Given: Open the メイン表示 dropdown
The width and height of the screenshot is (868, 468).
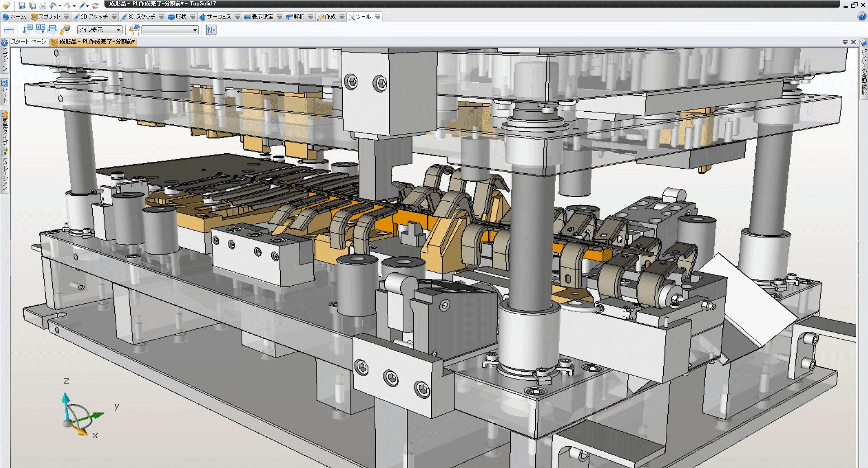Looking at the screenshot, I should 100,30.
